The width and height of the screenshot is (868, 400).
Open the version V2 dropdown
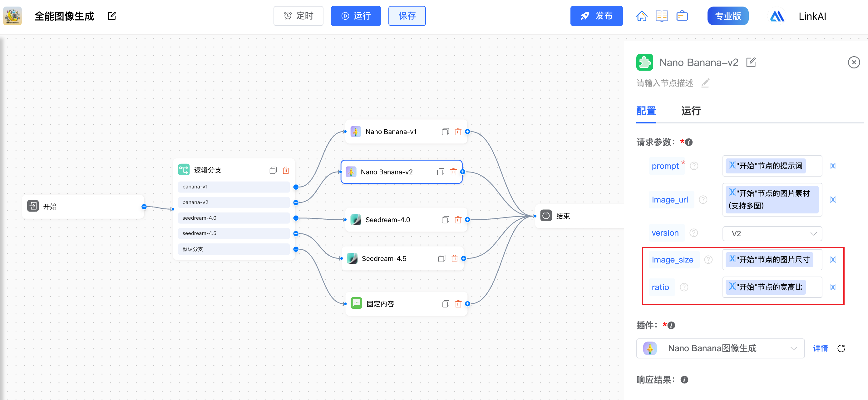[772, 234]
